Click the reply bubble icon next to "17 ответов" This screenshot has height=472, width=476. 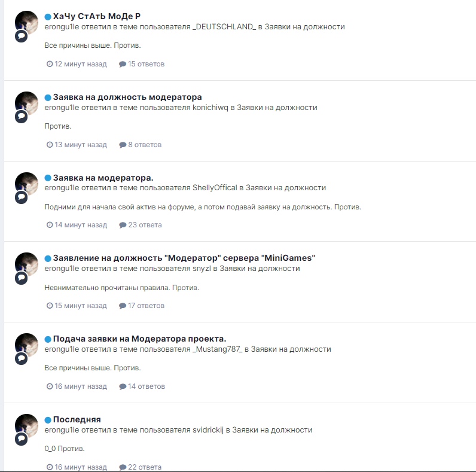pos(123,306)
